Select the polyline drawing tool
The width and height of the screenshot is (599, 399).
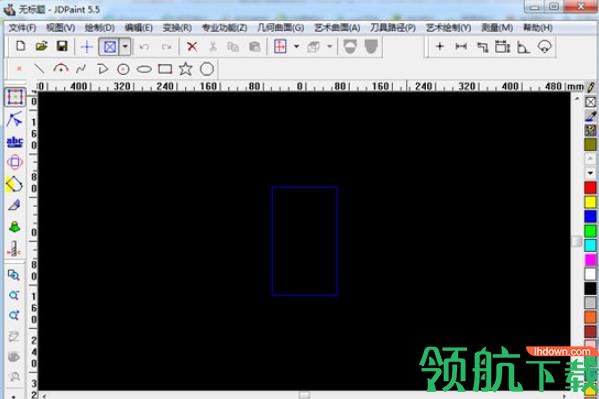point(102,69)
